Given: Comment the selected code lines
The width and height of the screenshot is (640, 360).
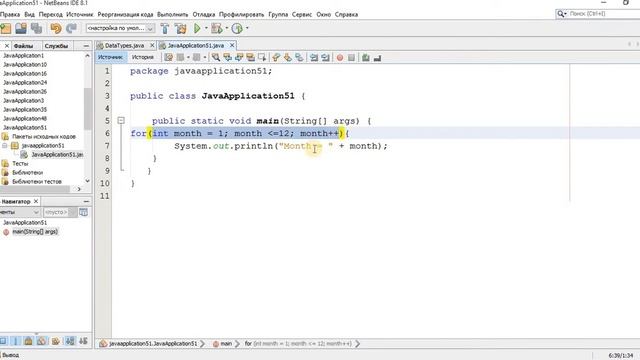Looking at the screenshot, I should (366, 58).
